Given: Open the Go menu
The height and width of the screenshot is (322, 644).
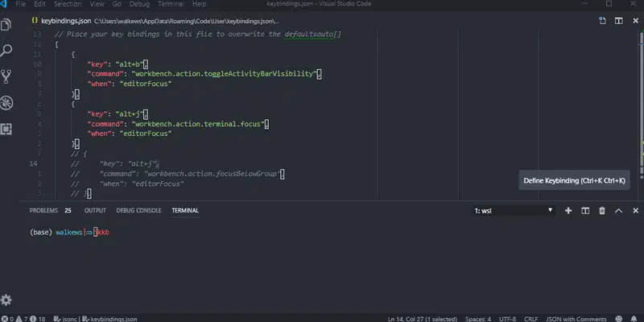Looking at the screenshot, I should (117, 4).
